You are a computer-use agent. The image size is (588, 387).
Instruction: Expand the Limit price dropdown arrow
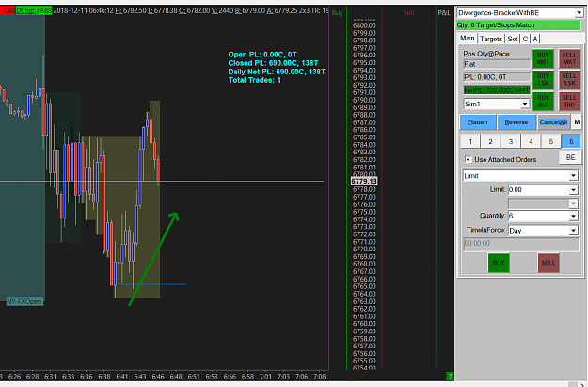pyautogui.click(x=573, y=190)
